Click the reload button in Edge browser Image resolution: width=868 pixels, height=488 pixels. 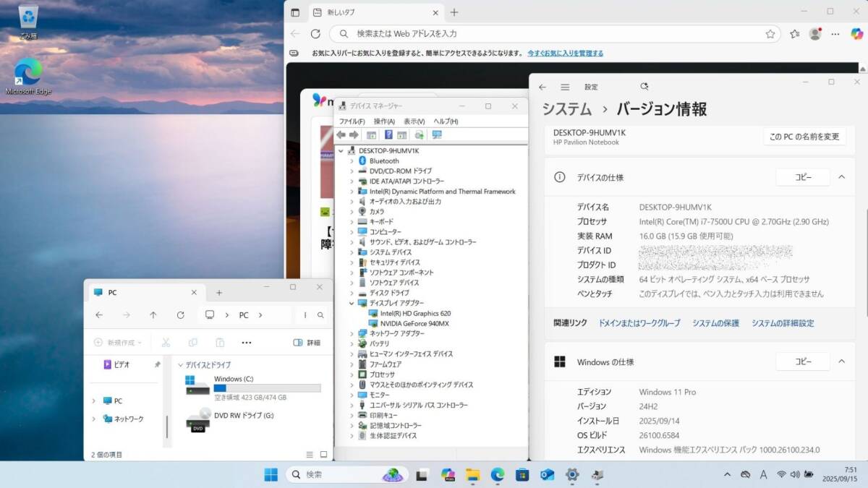coord(315,34)
